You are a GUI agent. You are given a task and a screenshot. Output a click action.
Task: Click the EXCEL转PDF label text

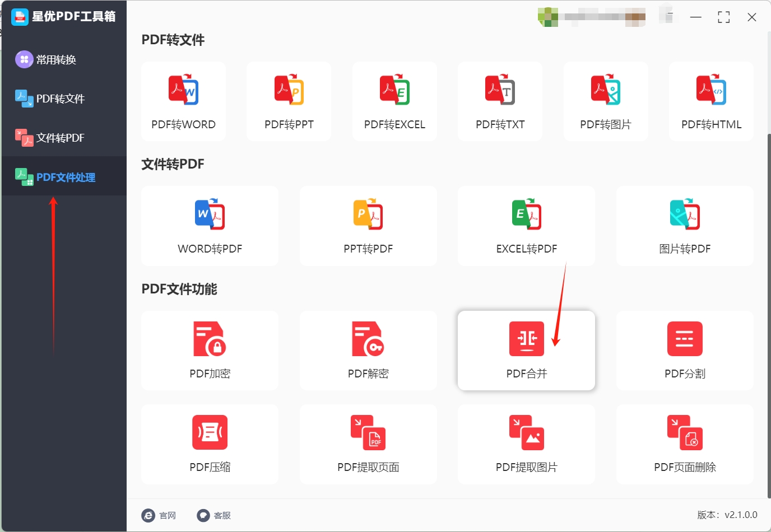pyautogui.click(x=527, y=249)
